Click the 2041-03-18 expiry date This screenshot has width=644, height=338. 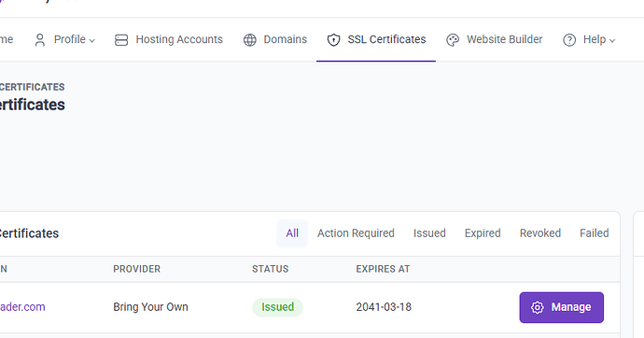(384, 307)
